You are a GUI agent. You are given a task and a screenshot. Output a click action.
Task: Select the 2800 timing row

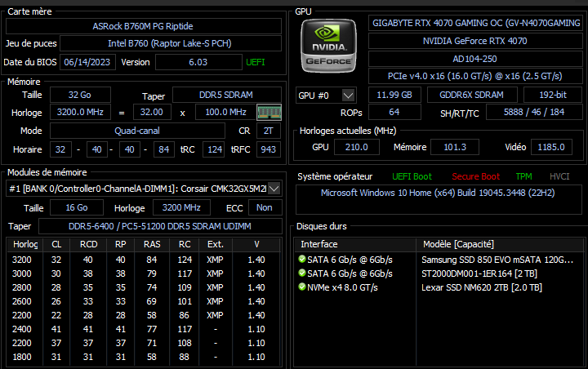(x=144, y=287)
